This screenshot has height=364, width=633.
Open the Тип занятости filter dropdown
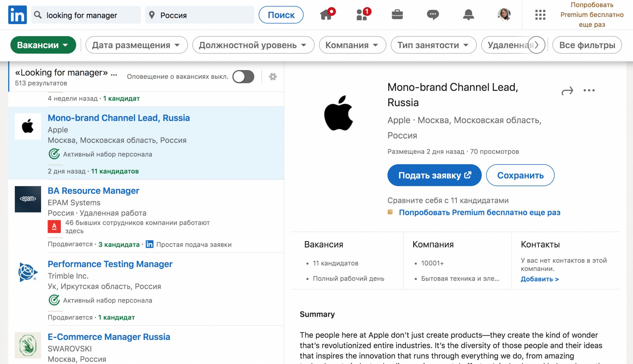(x=433, y=45)
